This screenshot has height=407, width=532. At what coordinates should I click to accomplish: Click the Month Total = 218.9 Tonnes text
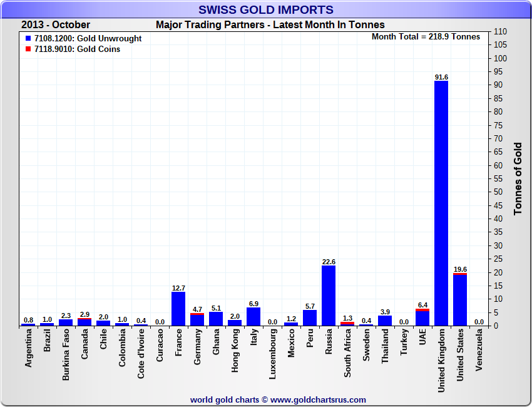coord(426,37)
